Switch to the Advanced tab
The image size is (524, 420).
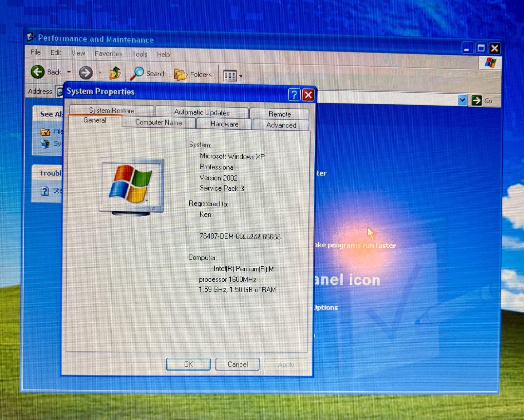pos(281,125)
